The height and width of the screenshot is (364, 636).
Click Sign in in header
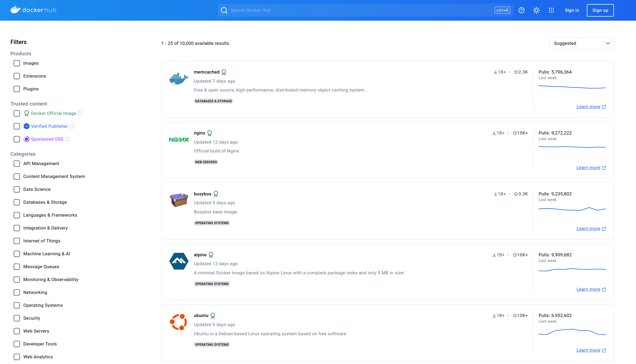point(572,10)
